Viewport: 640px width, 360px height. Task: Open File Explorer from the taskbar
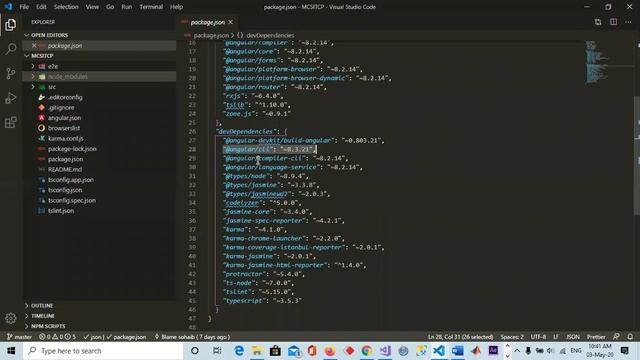click(x=257, y=351)
